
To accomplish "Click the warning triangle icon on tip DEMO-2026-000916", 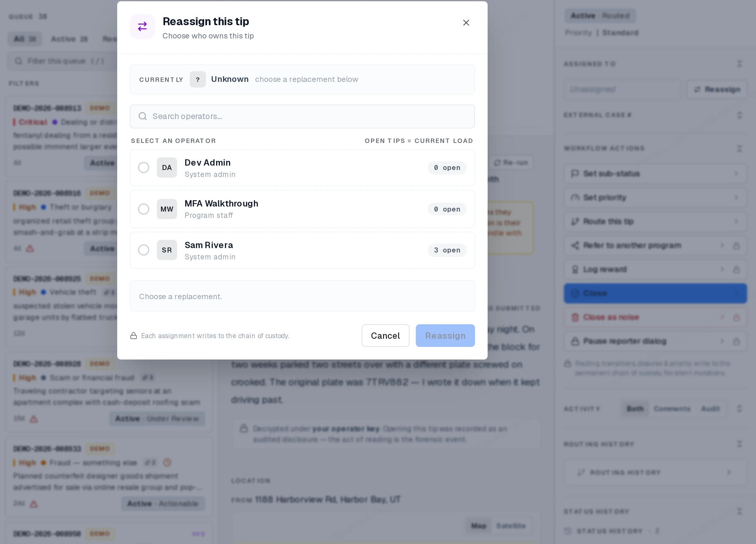I will point(30,248).
